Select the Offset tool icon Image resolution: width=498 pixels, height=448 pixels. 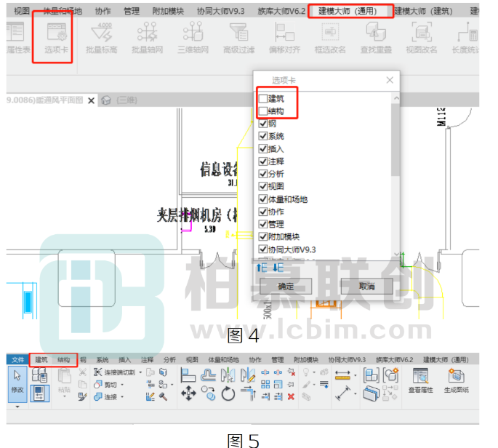[209, 375]
